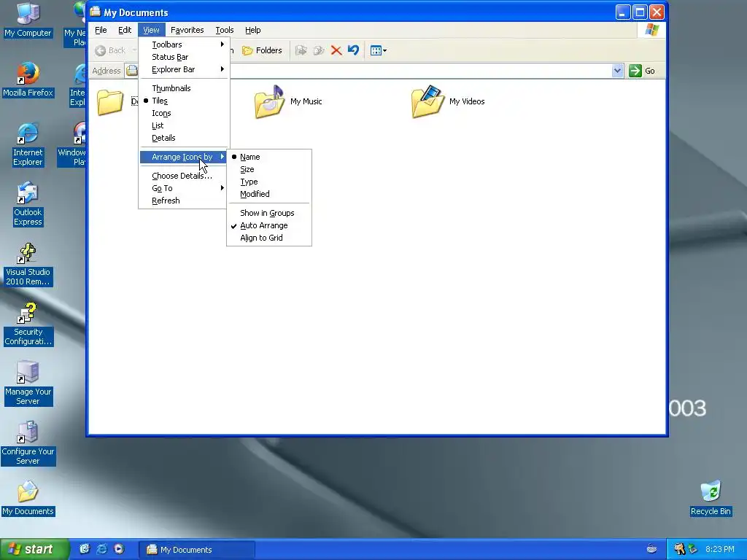Click the Back navigation button
747x560 pixels.
tap(110, 50)
